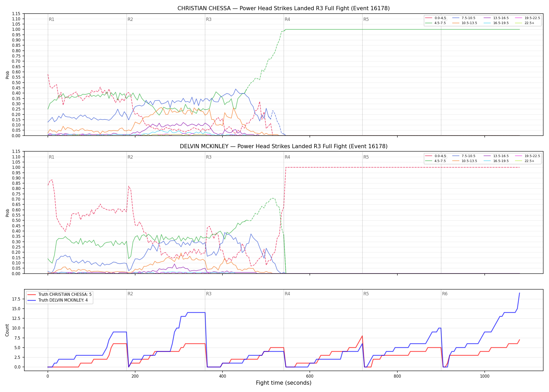The image size is (549, 392).
Task: Click the 'Prob' axis label on Chessa chart
Action: [7, 75]
